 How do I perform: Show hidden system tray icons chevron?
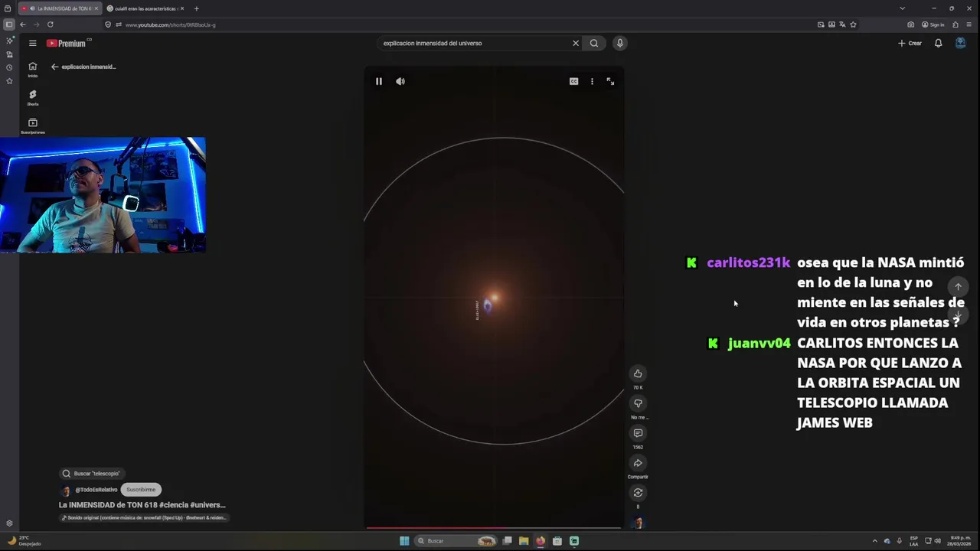tap(874, 541)
